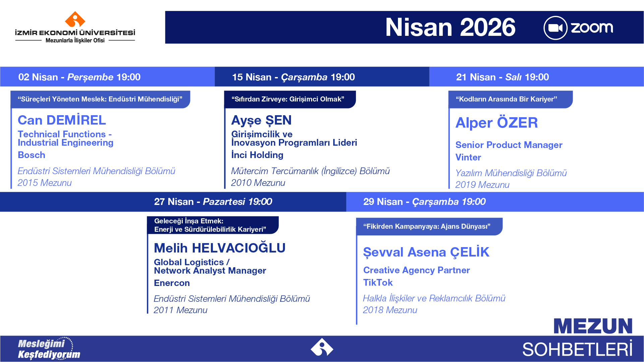The image size is (644, 362).
Task: Click speaker name Can DEMİREL
Action: (x=62, y=120)
